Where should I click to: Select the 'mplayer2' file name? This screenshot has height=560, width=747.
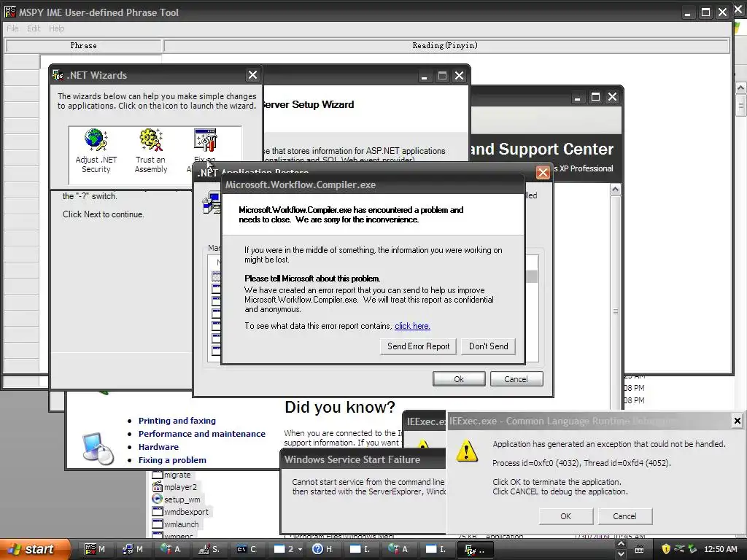180,486
